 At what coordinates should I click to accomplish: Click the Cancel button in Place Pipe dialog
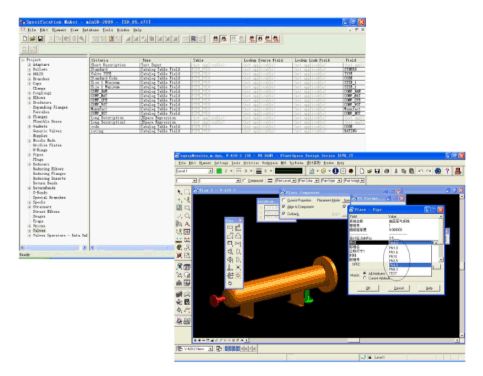(399, 288)
